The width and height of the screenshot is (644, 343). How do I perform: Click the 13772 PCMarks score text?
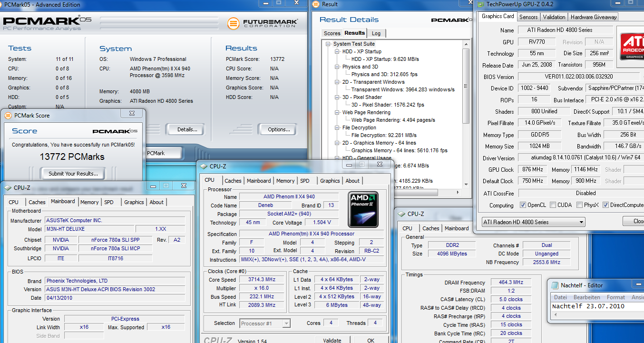click(x=72, y=157)
